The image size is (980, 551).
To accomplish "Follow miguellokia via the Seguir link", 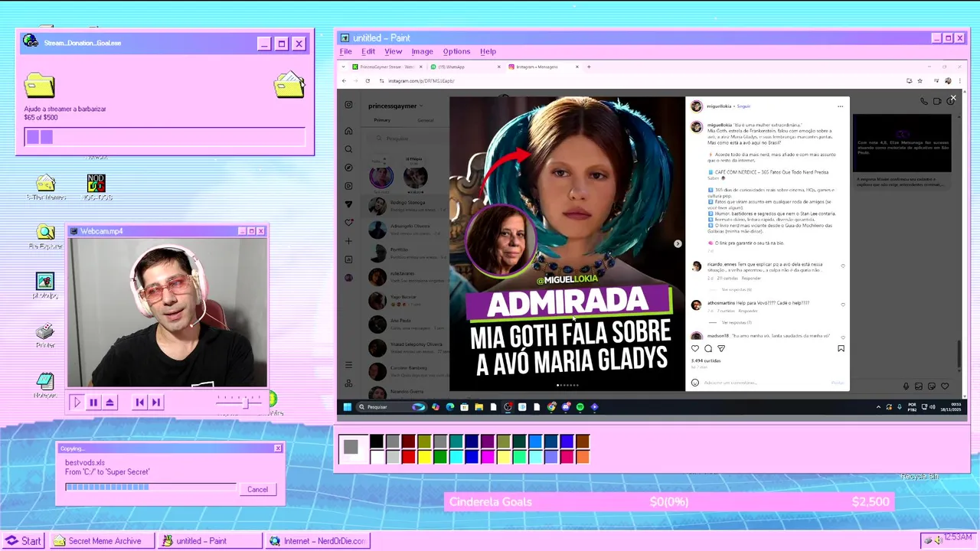I will (x=743, y=106).
